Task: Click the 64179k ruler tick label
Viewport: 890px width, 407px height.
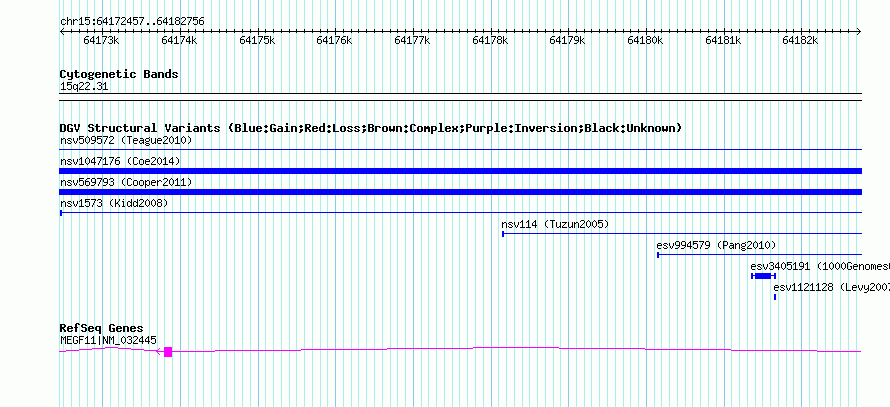Action: coord(568,40)
